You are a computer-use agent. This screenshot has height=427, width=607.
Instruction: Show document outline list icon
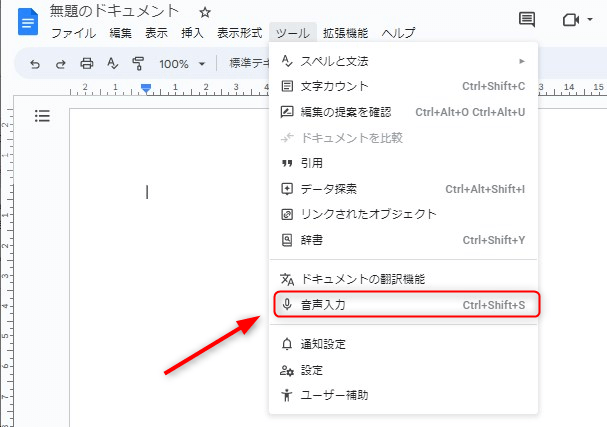[x=42, y=115]
